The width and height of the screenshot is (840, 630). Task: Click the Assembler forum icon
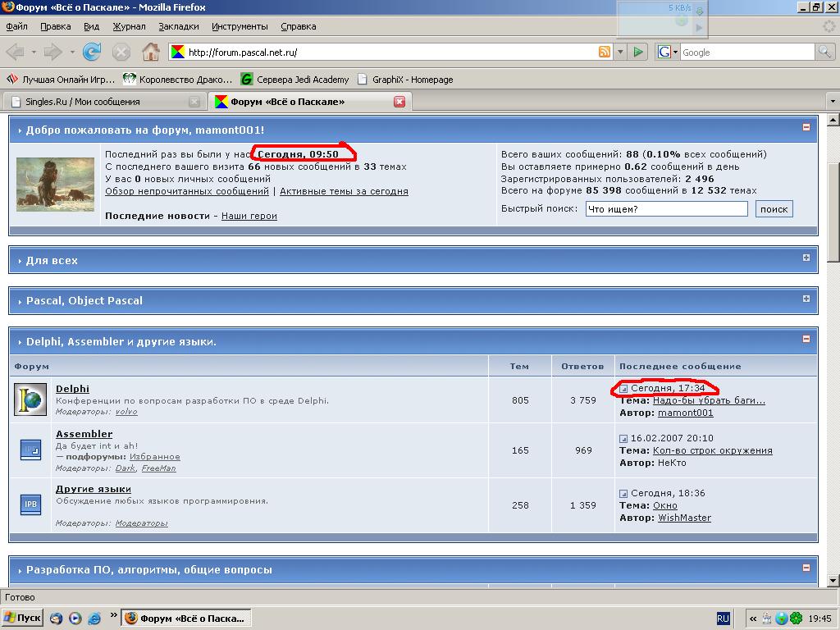(30, 450)
